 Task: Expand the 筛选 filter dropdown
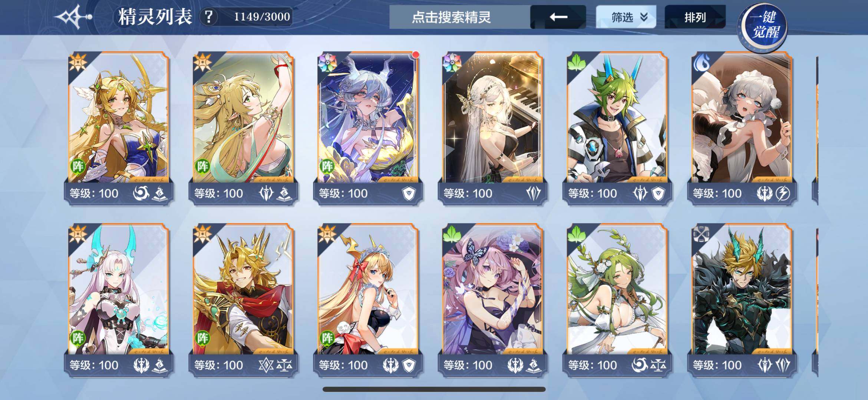click(x=626, y=17)
